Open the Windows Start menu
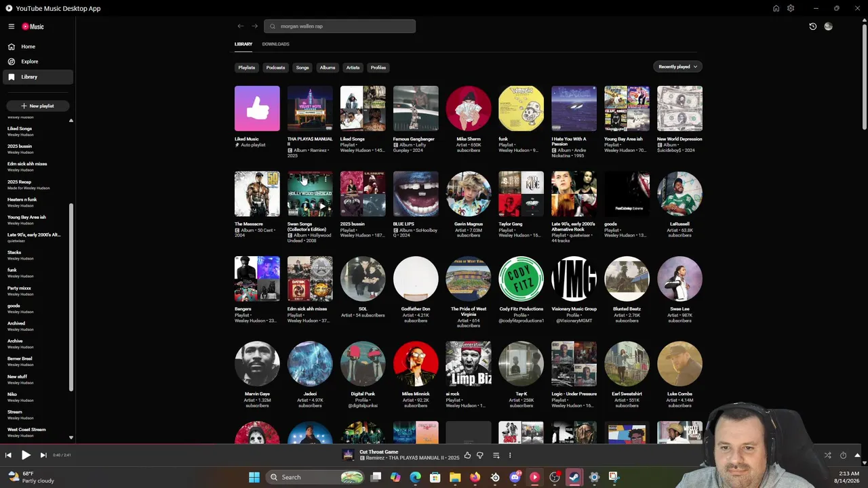 click(254, 477)
